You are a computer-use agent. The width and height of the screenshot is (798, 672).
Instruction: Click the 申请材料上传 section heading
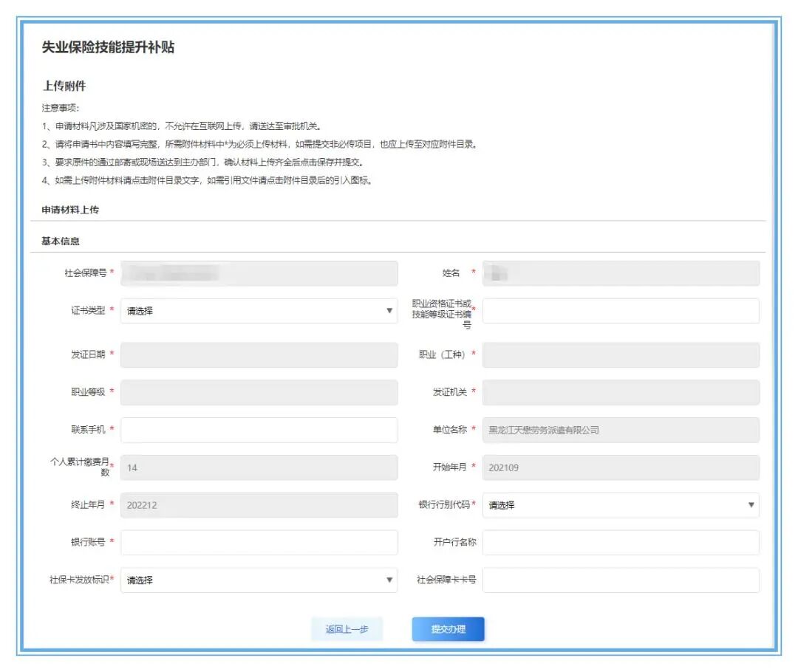[x=70, y=210]
